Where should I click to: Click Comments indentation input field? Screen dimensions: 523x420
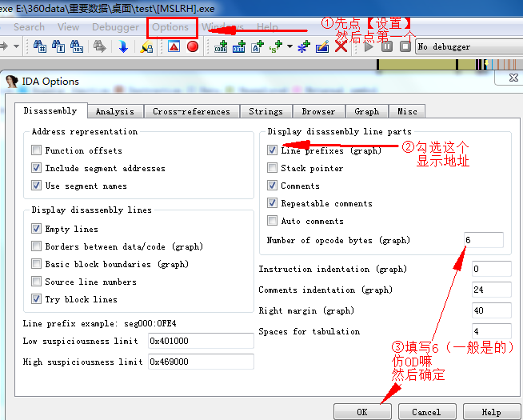click(492, 290)
